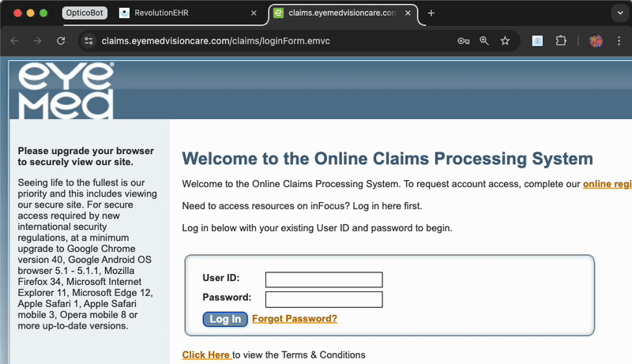The width and height of the screenshot is (632, 364).
Task: Open site information icon in address bar
Action: 88,41
